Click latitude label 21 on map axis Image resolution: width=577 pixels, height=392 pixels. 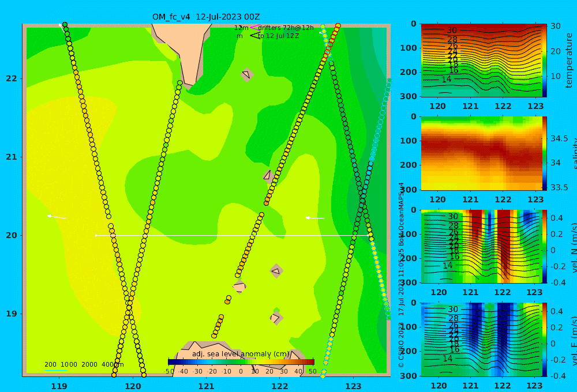click(12, 157)
